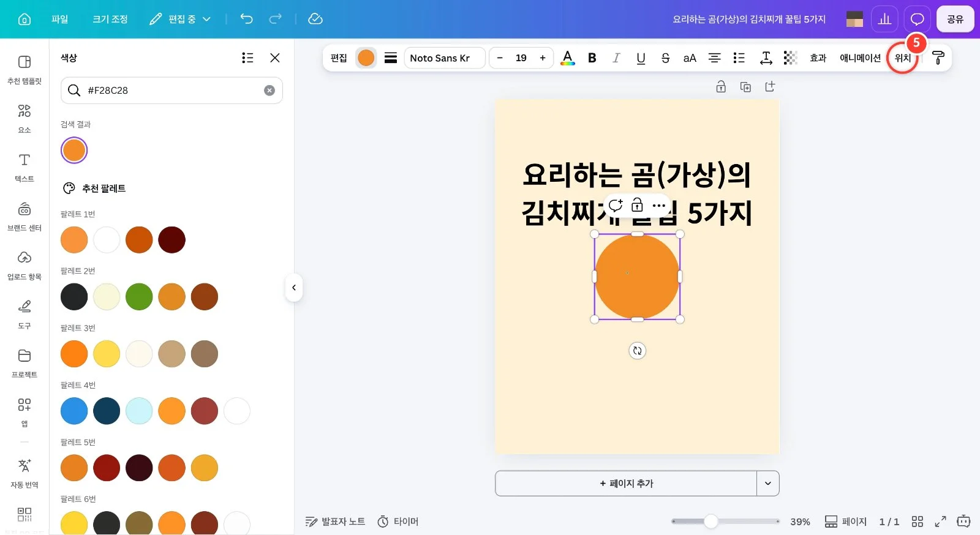
Task: Click the 페이지 추가 button
Action: pyautogui.click(x=626, y=484)
